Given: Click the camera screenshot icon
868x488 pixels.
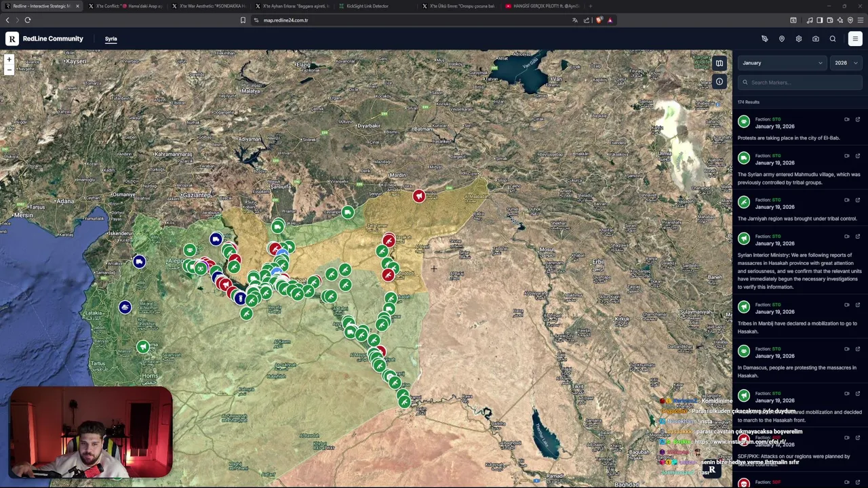Looking at the screenshot, I should tap(816, 39).
